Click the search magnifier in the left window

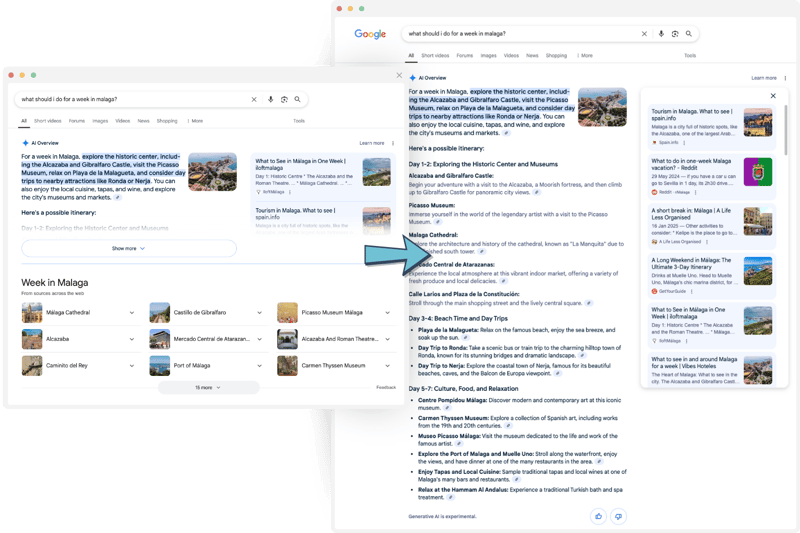click(x=297, y=99)
